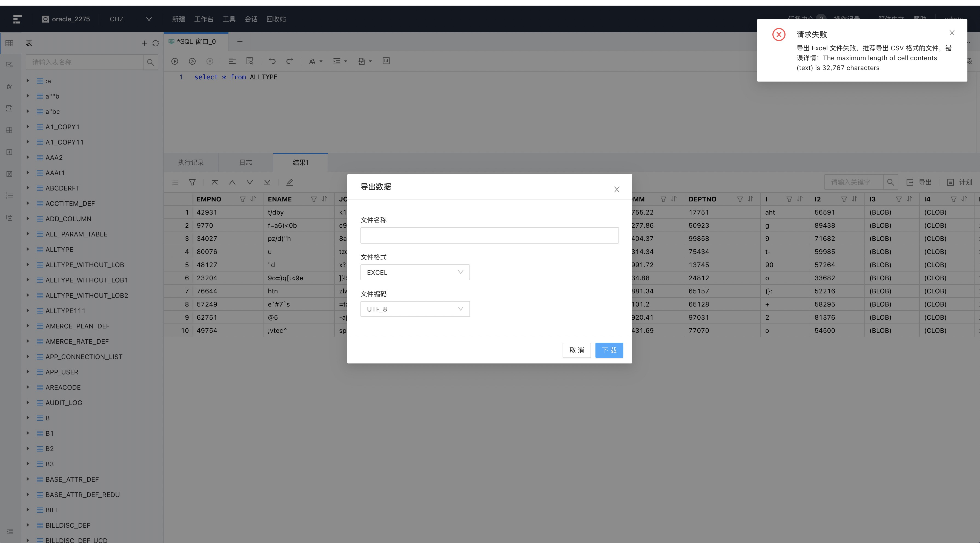This screenshot has height=543, width=980.
Task: Open the UTF_8 encoding dropdown
Action: pos(415,309)
